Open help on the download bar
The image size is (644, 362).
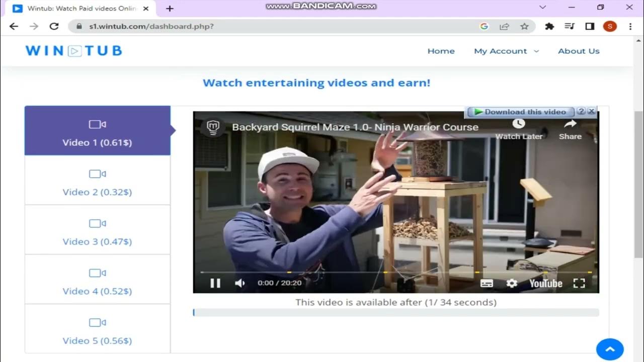(581, 112)
